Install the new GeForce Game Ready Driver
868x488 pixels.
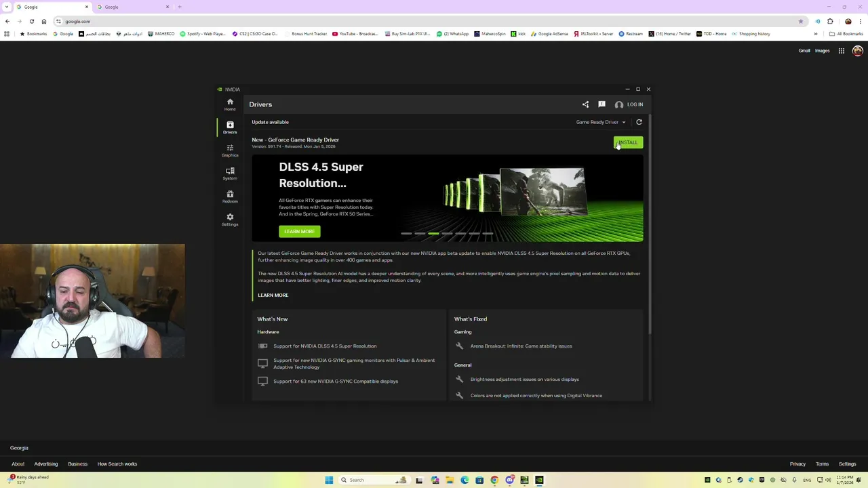pos(628,142)
